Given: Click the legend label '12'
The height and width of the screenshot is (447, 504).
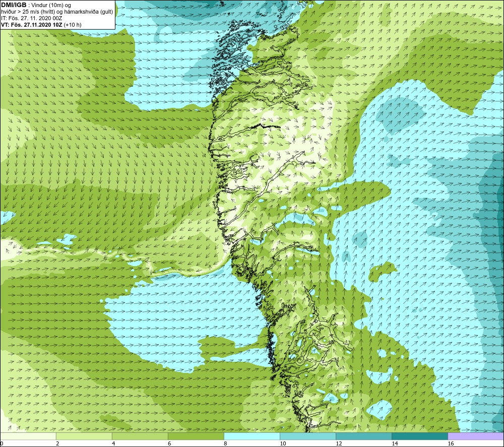Looking at the screenshot, I should pos(339,444).
